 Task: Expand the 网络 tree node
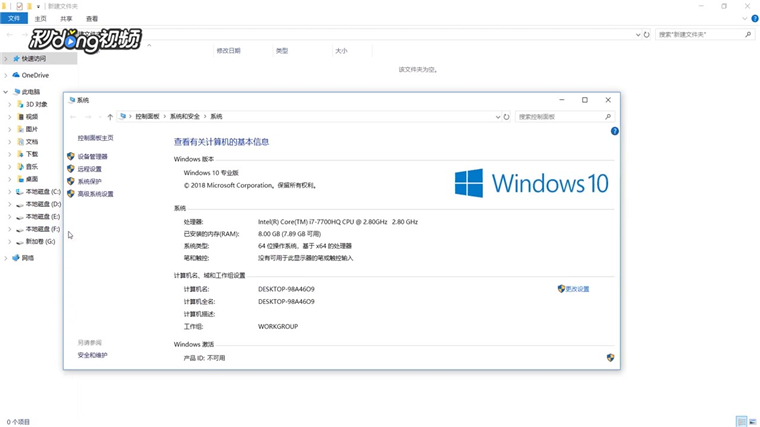tap(5, 258)
